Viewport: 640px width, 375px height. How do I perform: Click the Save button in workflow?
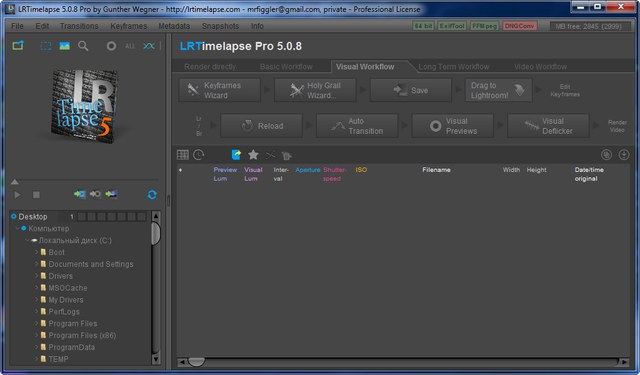[x=411, y=90]
